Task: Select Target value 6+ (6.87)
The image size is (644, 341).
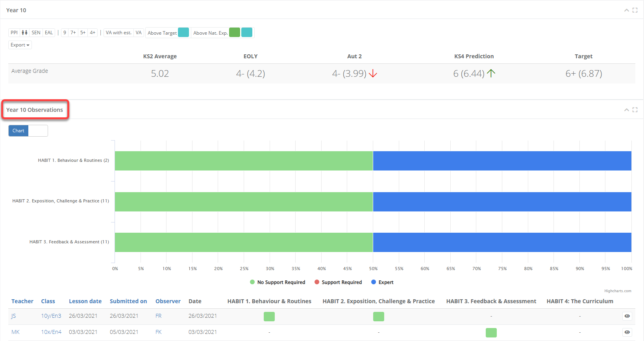Action: point(584,74)
